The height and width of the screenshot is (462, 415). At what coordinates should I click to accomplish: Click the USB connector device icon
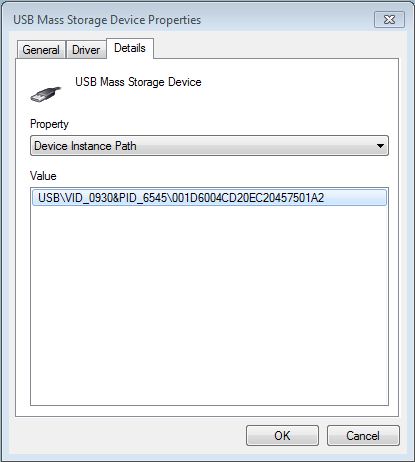46,94
